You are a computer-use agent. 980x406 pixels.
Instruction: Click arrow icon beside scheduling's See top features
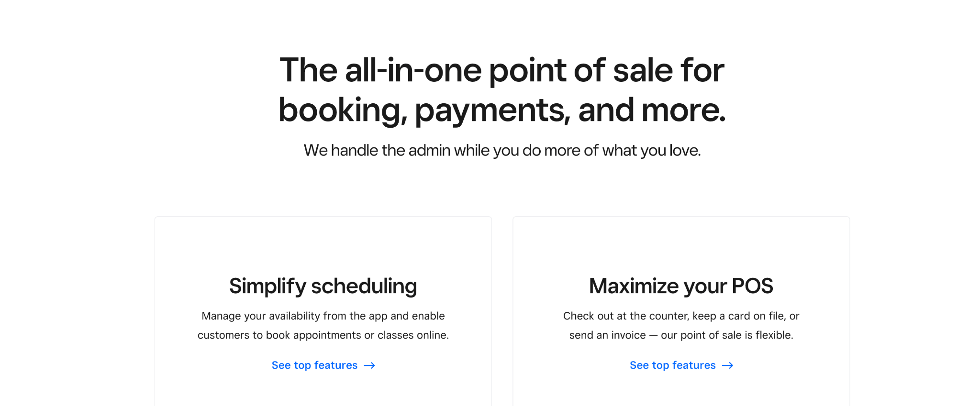point(369,366)
